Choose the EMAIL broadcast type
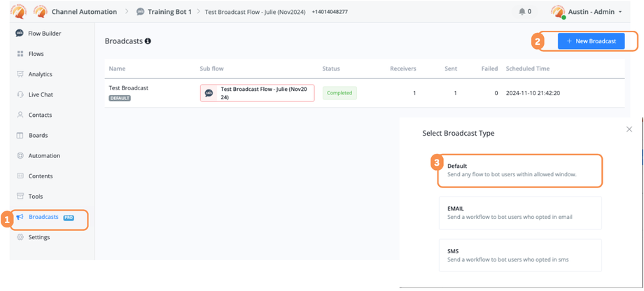This screenshot has width=644, height=291. click(519, 213)
